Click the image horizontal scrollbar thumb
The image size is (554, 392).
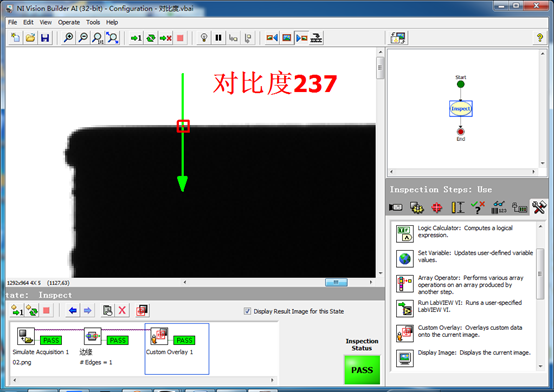(336, 282)
